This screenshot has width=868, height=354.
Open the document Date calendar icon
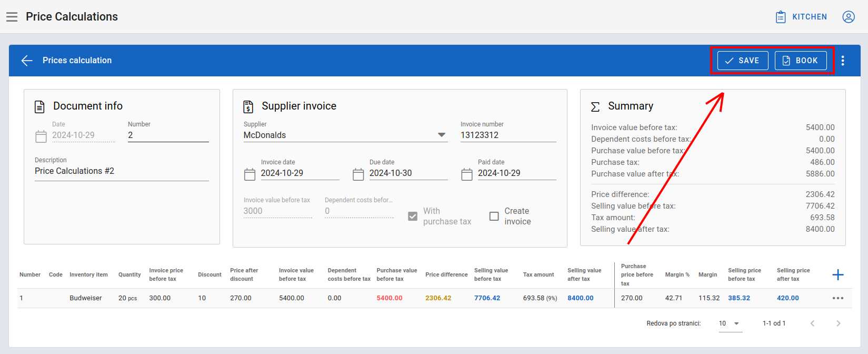coord(41,136)
